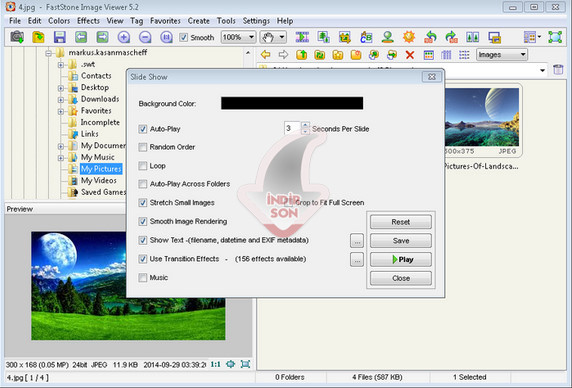572x388 pixels.
Task: Expand the Downloads folder node
Action: 61,100
